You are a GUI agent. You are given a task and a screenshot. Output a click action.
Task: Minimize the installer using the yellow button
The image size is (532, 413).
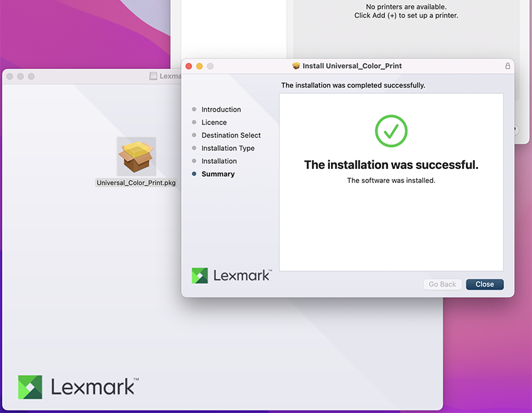pos(199,67)
